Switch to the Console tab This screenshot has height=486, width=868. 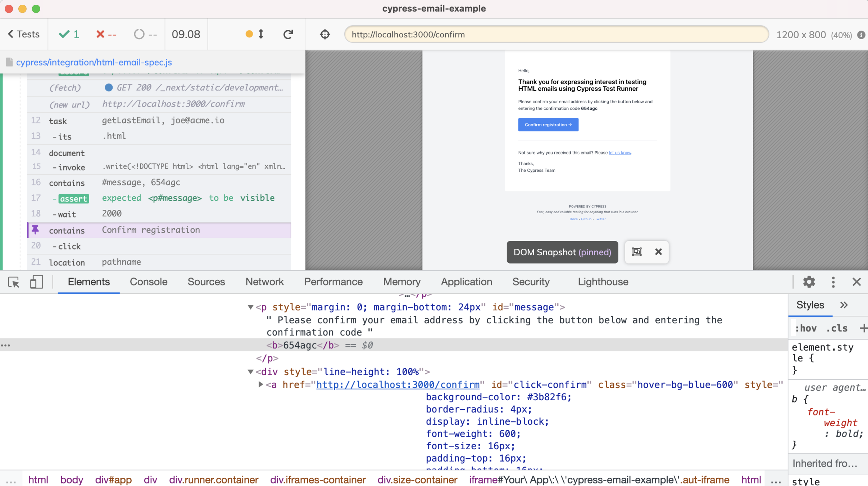(149, 282)
